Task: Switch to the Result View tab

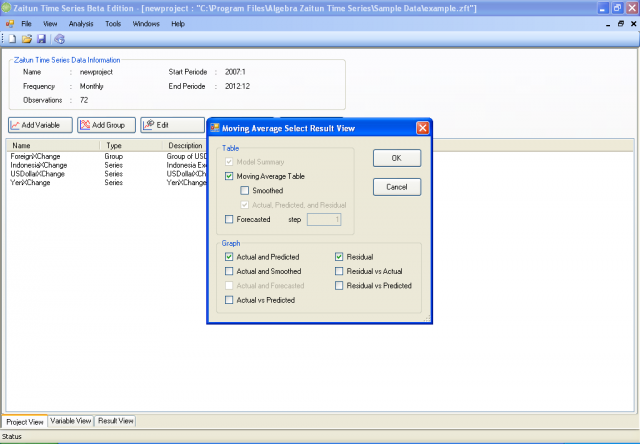Action: (x=115, y=421)
